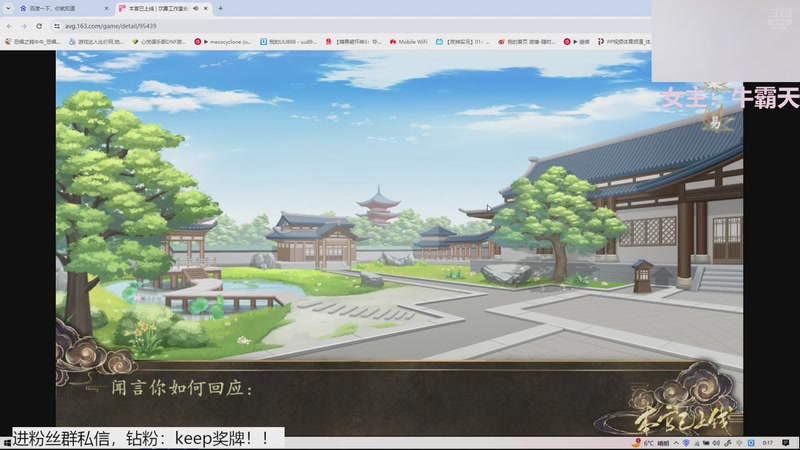Open the PP视频体育频道 bookmark
Screen dimensions: 800x450
(x=624, y=42)
